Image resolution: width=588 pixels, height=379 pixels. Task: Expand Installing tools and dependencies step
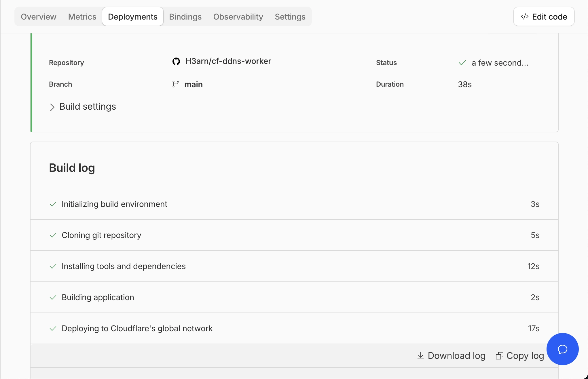click(x=124, y=266)
